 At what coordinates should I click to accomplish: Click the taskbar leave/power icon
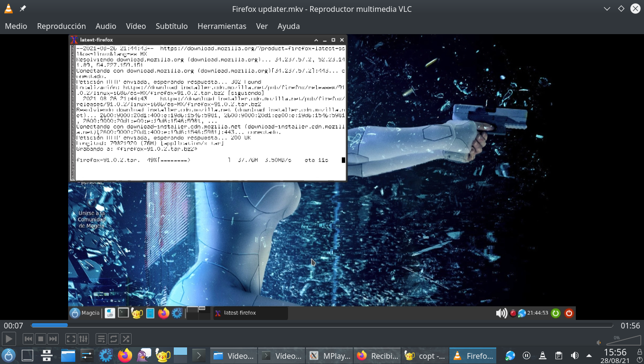tap(639, 360)
